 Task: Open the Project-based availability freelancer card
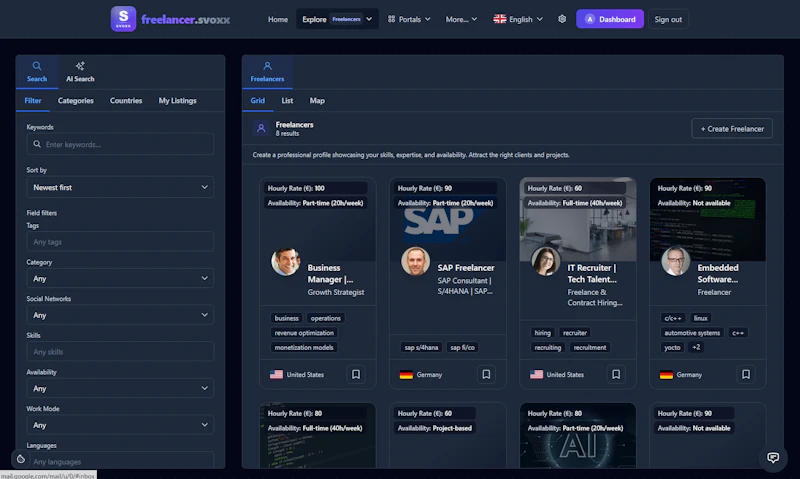click(447, 436)
